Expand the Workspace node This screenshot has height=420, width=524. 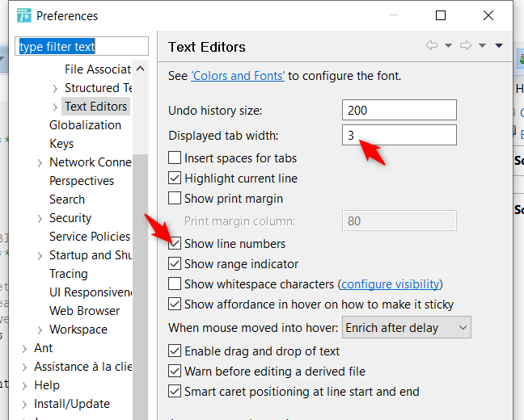40,330
